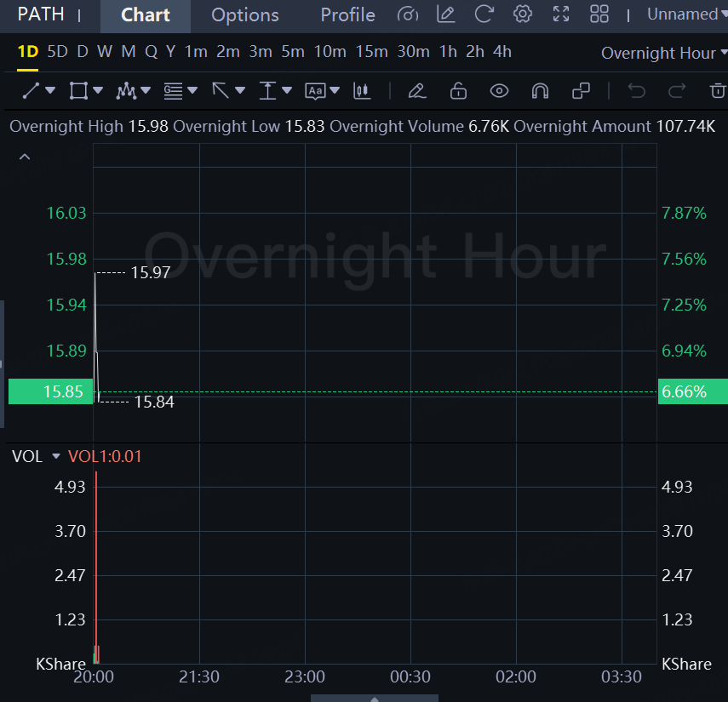
Task: Switch to the Profile tab
Action: click(347, 15)
